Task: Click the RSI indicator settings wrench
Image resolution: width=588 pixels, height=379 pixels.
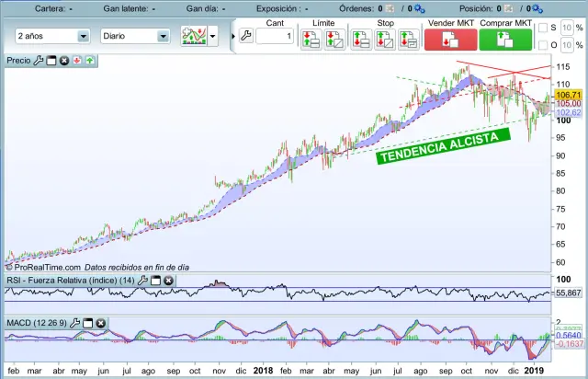Action: (142, 280)
